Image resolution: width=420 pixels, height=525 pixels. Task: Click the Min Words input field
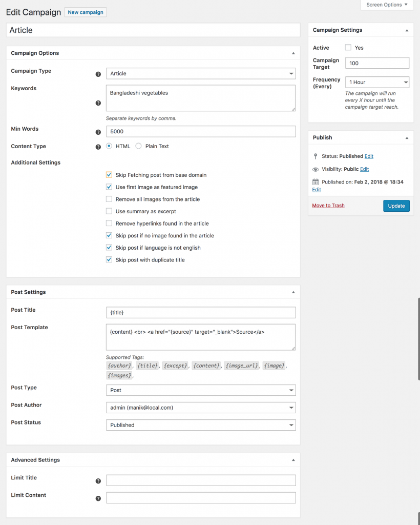tap(201, 131)
